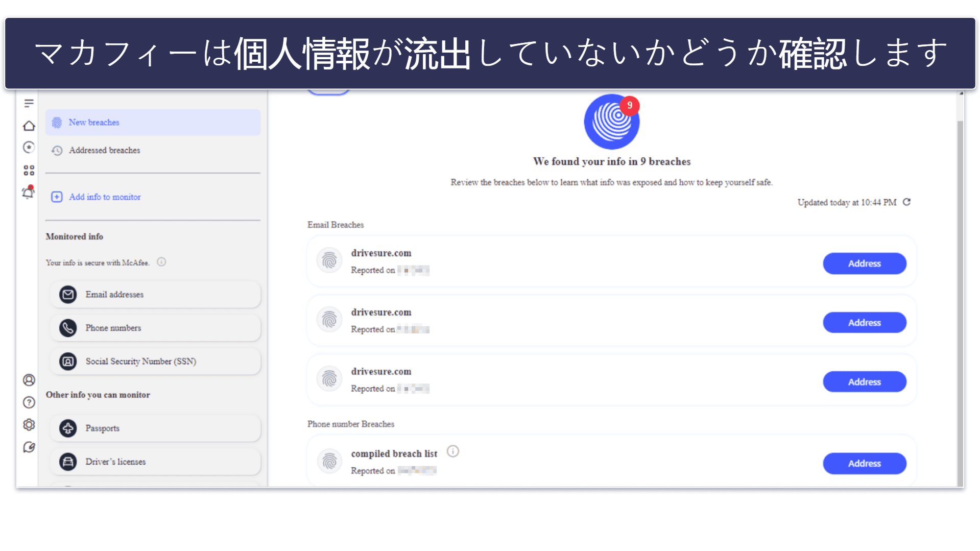Address the third drivesure.com breach

coord(865,382)
